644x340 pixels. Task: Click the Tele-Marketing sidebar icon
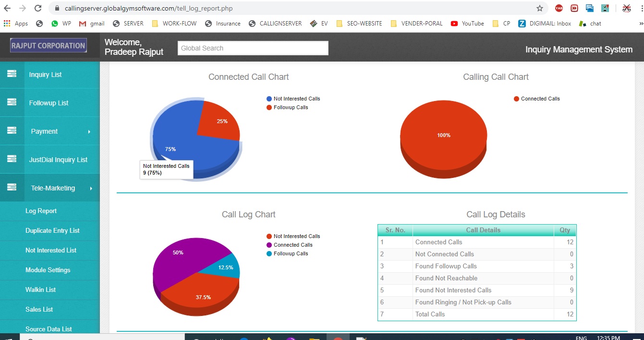click(x=12, y=188)
